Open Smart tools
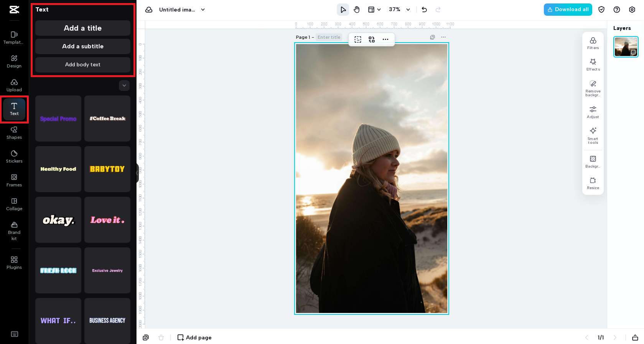 593,135
